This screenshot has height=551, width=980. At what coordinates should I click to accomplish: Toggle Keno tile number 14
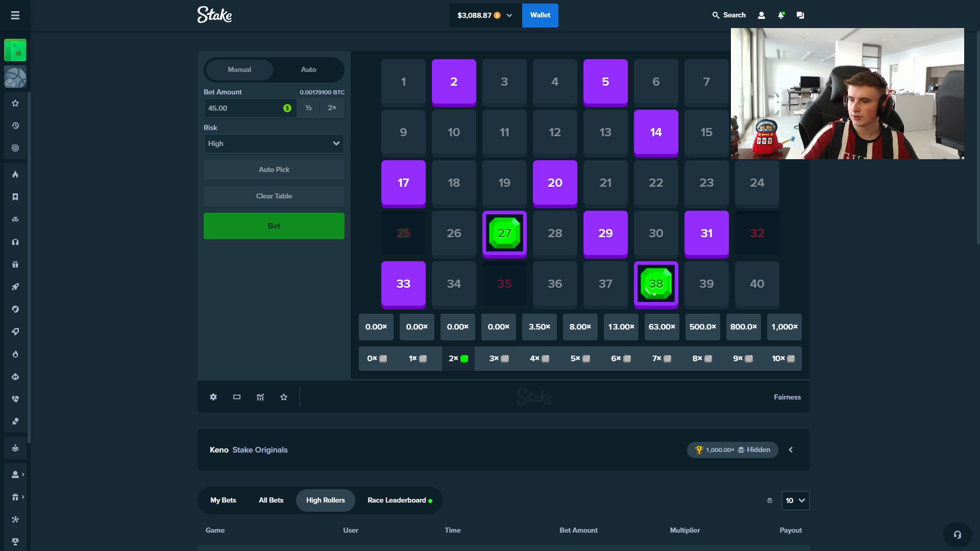coord(656,132)
